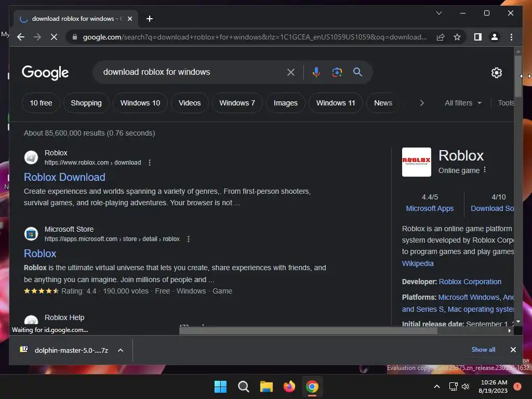Open Windows taskbar search
Screen dimensions: 532x399
(x=244, y=387)
